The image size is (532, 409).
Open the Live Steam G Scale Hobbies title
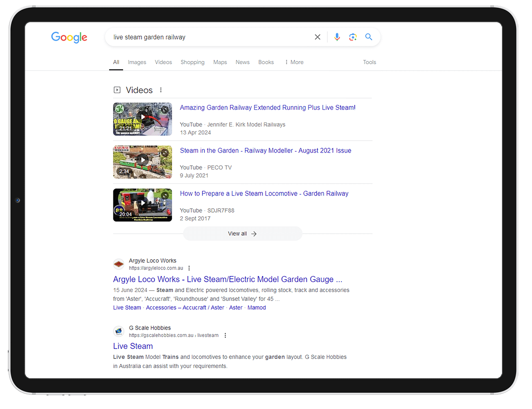coord(133,346)
